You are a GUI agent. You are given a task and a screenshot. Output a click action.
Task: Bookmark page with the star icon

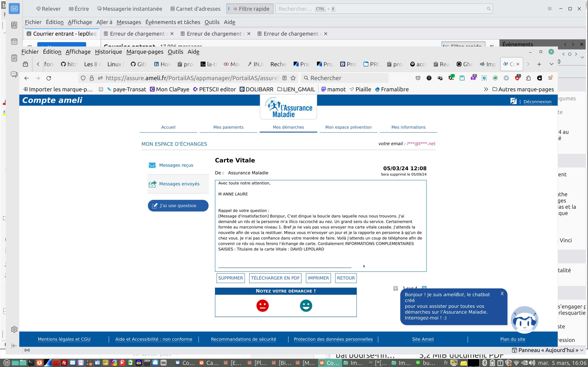[293, 78]
